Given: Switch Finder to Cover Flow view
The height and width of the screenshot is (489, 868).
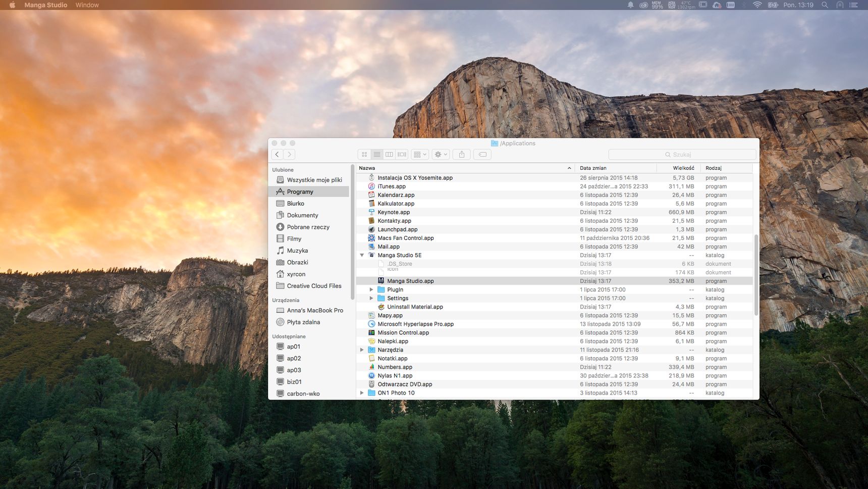Looking at the screenshot, I should point(402,155).
